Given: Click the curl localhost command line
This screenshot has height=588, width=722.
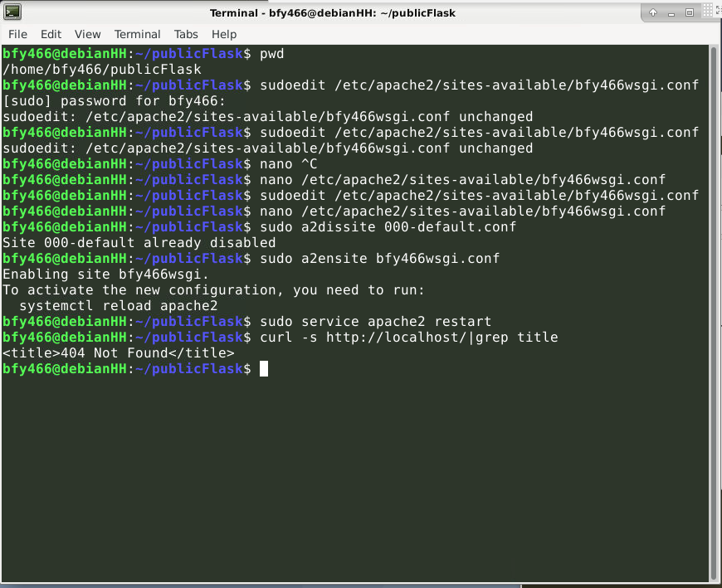Looking at the screenshot, I should click(408, 338).
